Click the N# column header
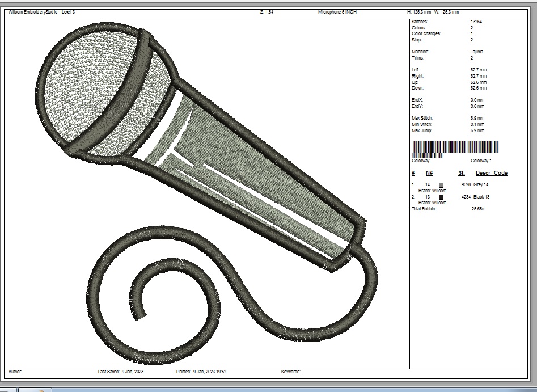Viewport: 537px width, 392px height. tap(429, 173)
